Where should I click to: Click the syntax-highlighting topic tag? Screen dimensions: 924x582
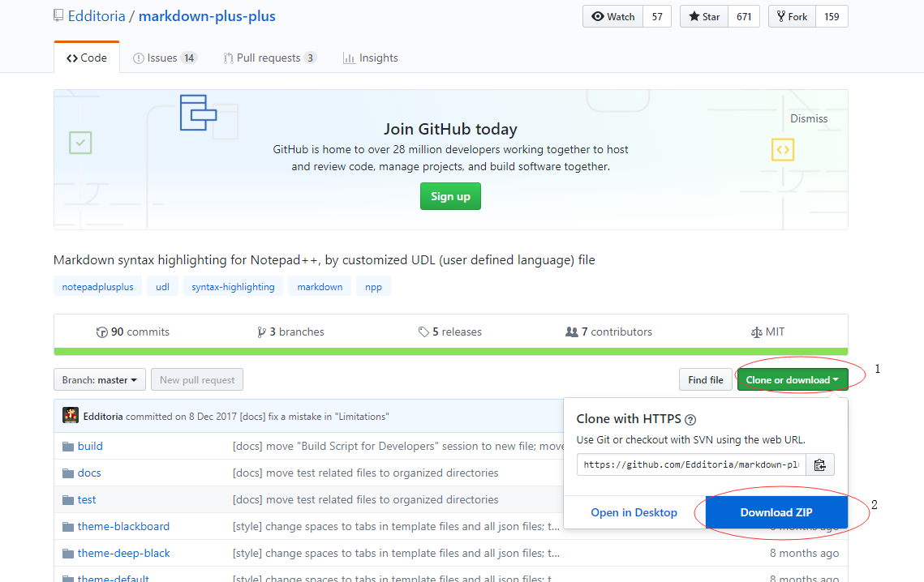tap(233, 287)
